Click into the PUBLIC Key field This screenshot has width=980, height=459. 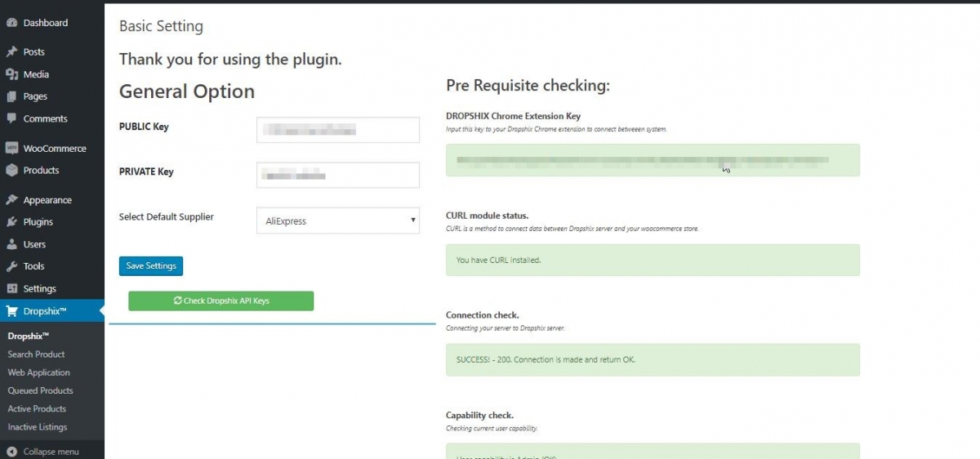(x=337, y=130)
